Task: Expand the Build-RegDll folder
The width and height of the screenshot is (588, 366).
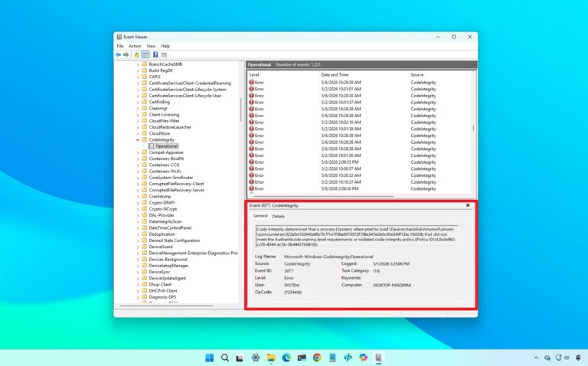Action: tap(138, 70)
